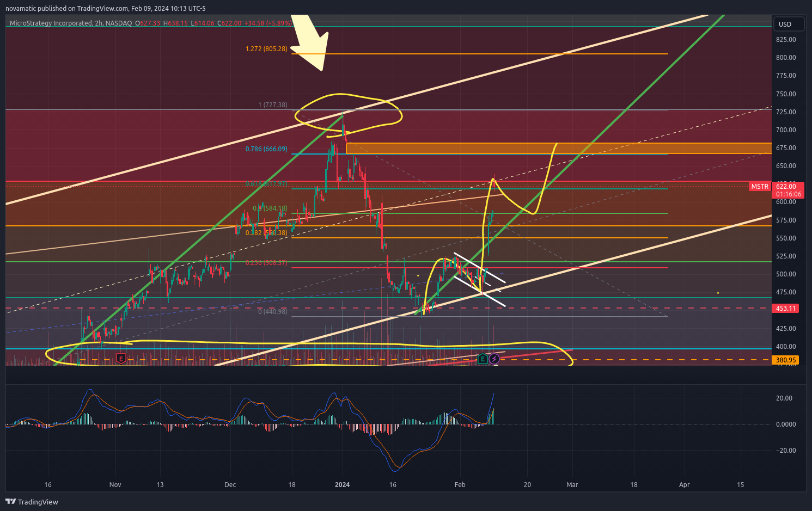Click the Dec date on time axis
The image size is (812, 511).
[230, 485]
